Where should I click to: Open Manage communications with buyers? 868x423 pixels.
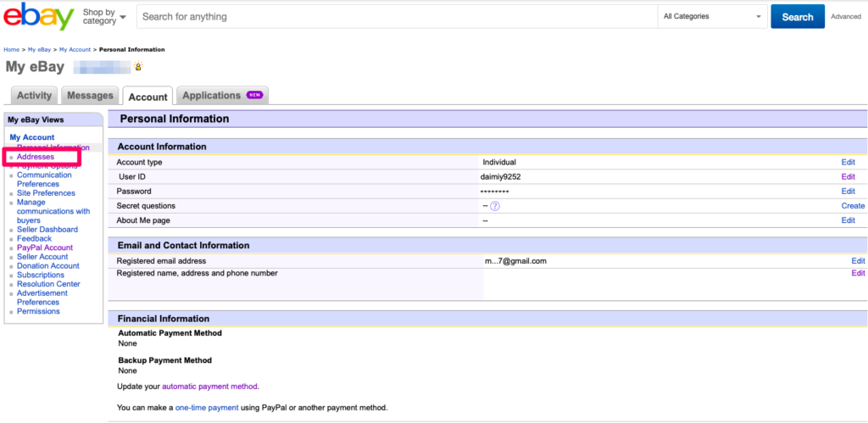[x=53, y=212]
